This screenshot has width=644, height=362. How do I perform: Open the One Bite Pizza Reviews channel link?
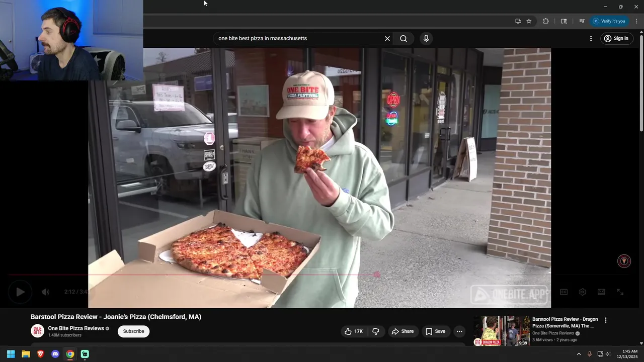point(76,328)
